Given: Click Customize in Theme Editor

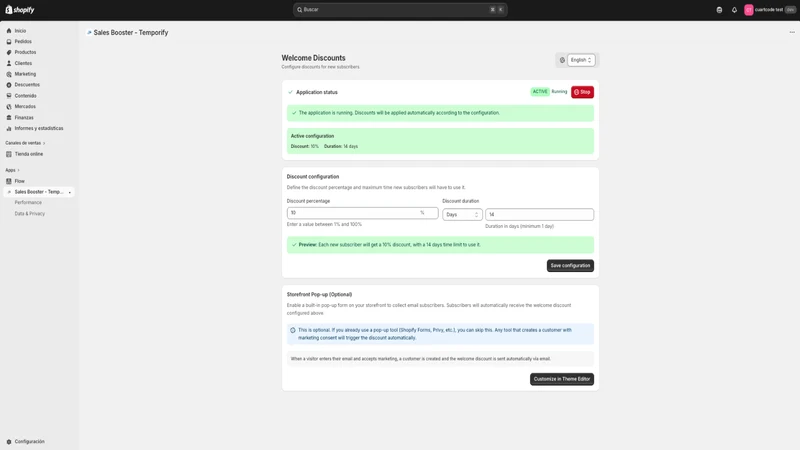Looking at the screenshot, I should pyautogui.click(x=562, y=379).
